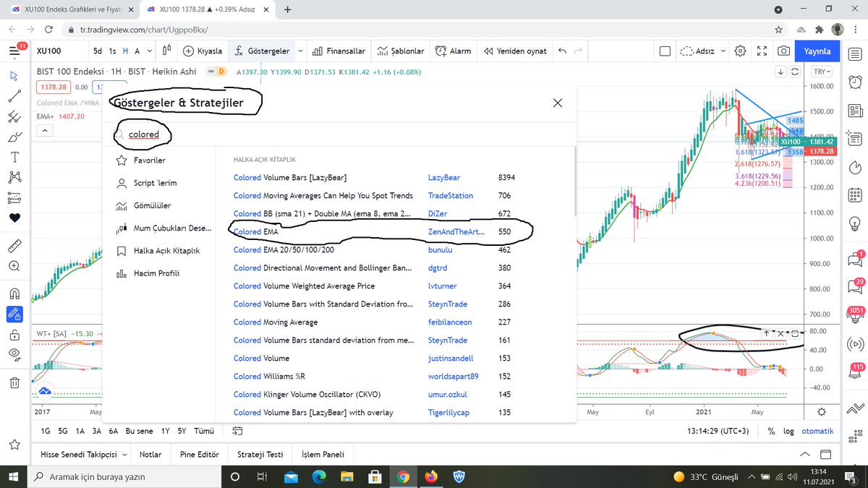Toggle hide-all-drawings eye icon
Viewport: 868px width, 488px height.
14,354
